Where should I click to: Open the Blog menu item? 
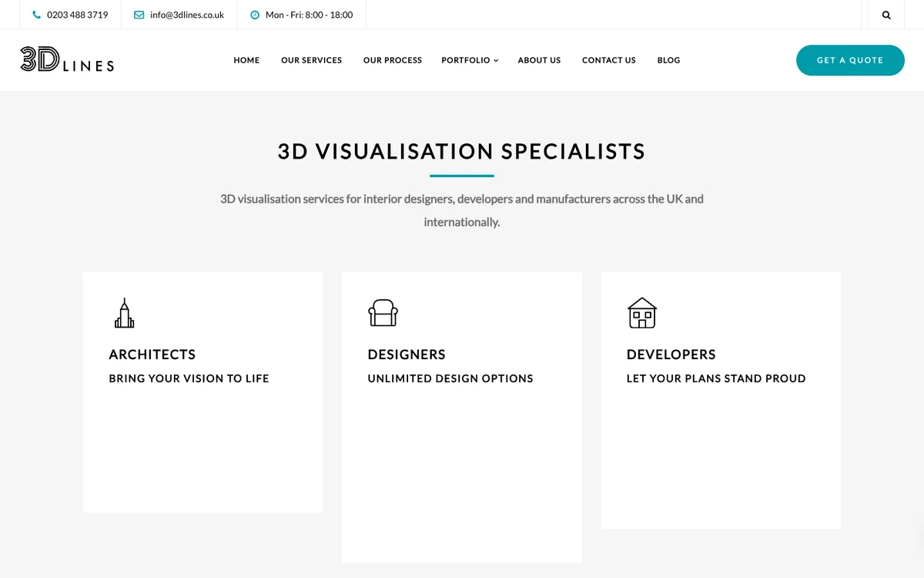click(x=668, y=60)
